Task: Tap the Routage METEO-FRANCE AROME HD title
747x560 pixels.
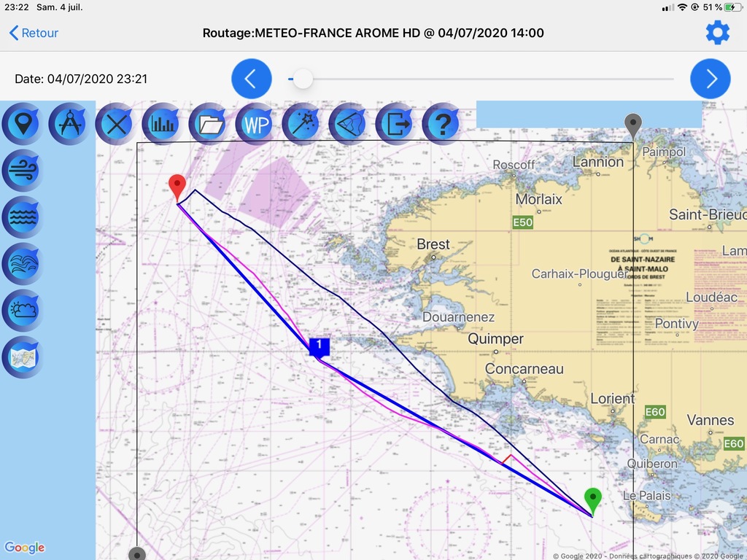Action: tap(373, 33)
